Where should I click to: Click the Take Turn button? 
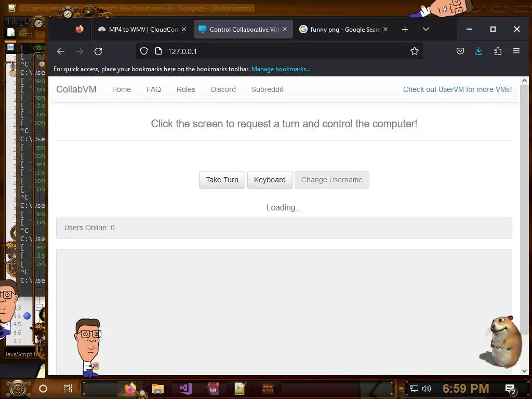pos(222,180)
